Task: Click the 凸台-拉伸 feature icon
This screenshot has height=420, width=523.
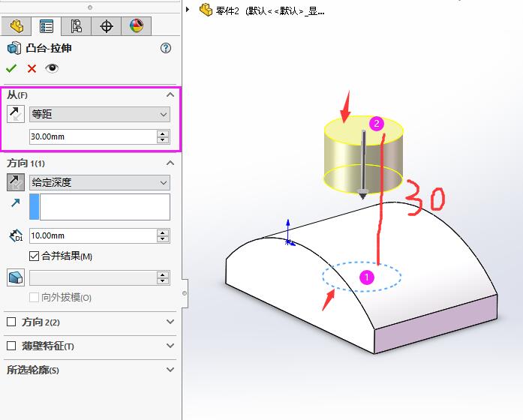Action: pyautogui.click(x=14, y=48)
